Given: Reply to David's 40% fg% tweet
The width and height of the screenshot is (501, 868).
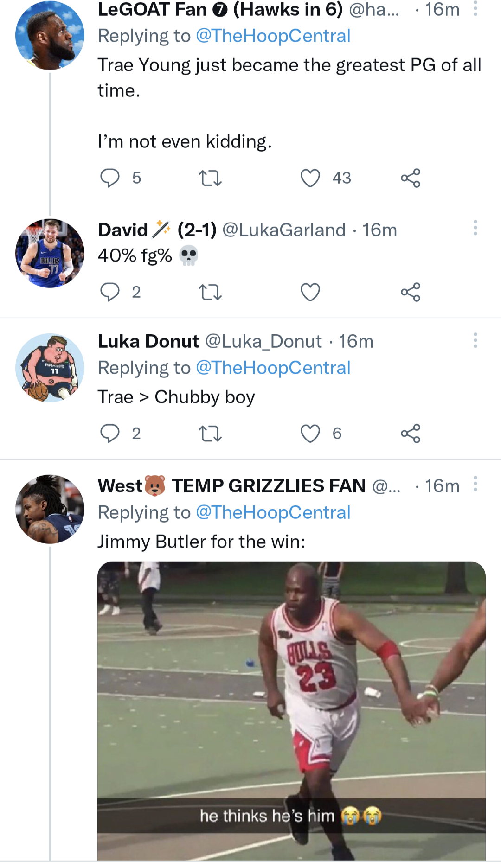Looking at the screenshot, I should pyautogui.click(x=110, y=292).
